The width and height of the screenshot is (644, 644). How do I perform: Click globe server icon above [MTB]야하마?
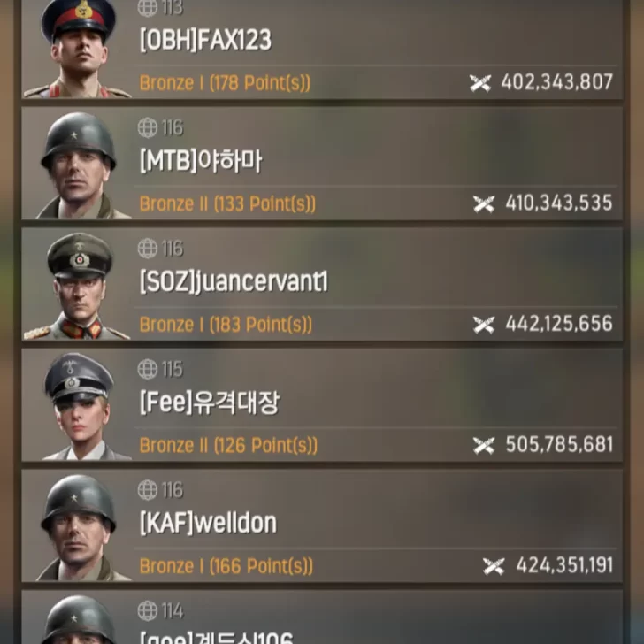point(148,127)
